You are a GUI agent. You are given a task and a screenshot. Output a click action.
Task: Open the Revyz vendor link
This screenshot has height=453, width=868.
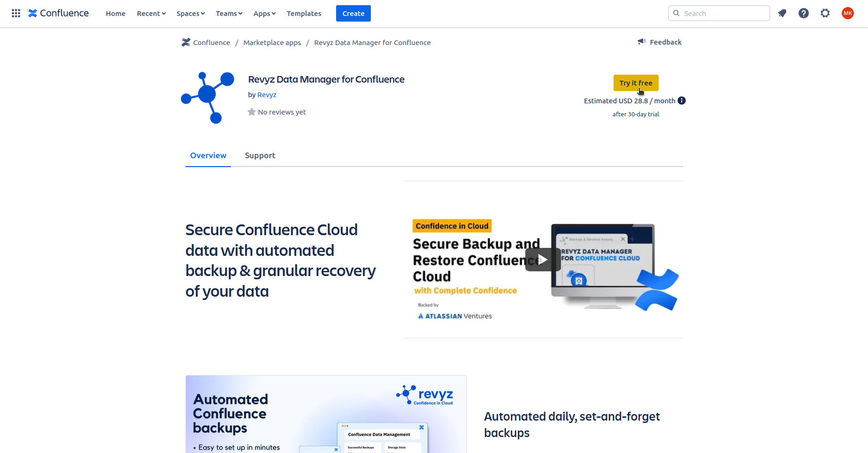click(267, 95)
